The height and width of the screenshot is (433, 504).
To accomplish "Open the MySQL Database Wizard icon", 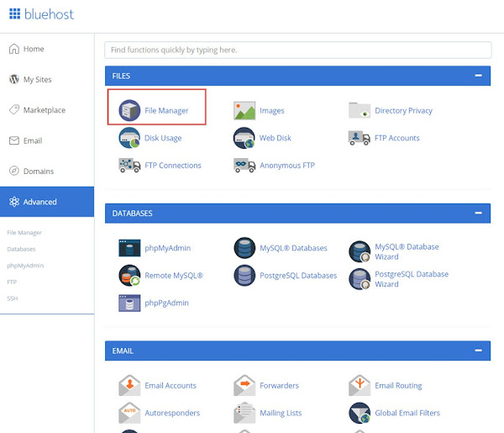I will tap(360, 251).
